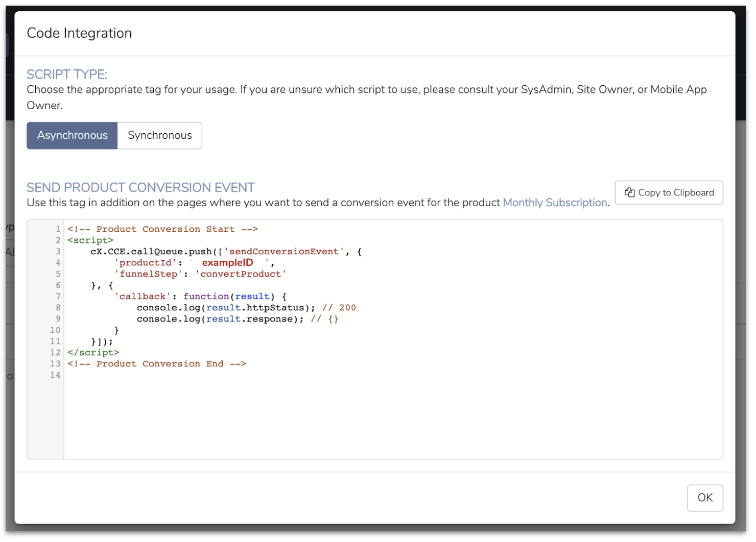Image resolution: width=756 pixels, height=542 pixels.
Task: Click the 'exampleID' value in code
Action: pyautogui.click(x=228, y=263)
